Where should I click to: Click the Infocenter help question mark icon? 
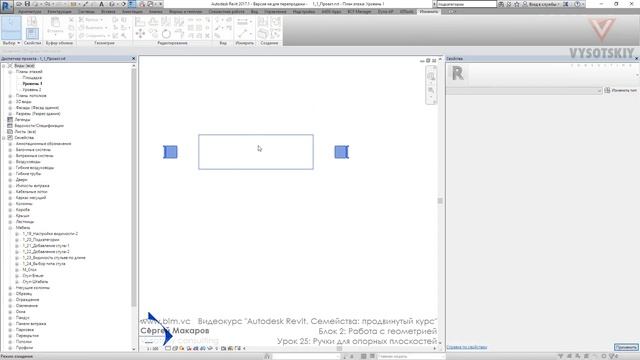pyautogui.click(x=577, y=4)
